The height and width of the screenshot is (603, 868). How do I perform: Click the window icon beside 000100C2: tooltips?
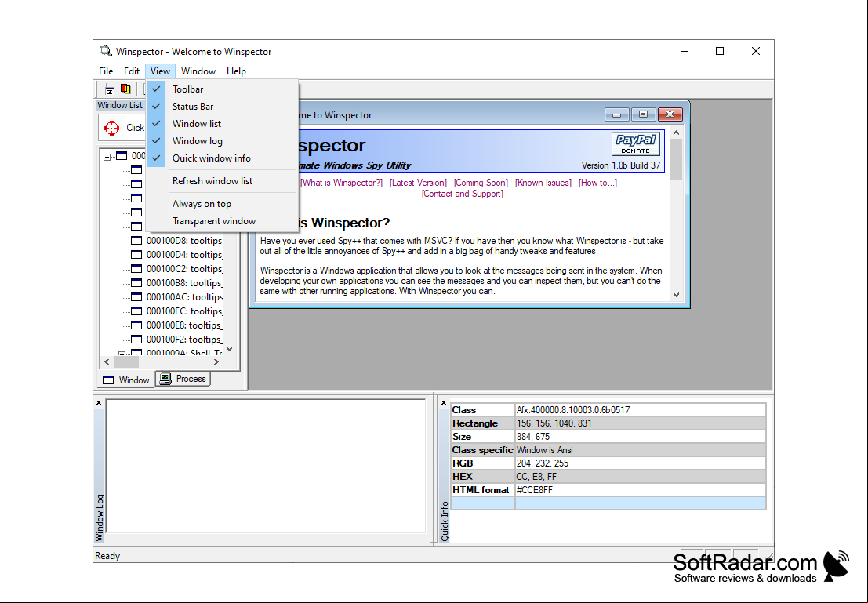coord(136,268)
